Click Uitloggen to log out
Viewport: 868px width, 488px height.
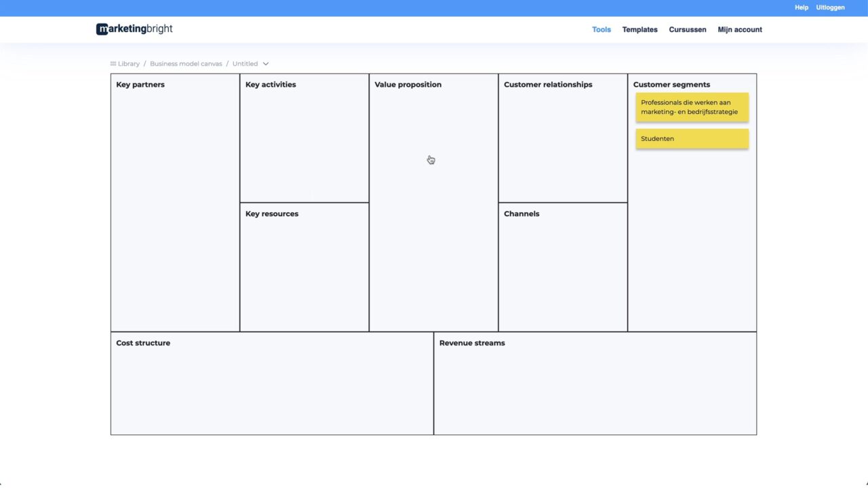pos(830,7)
